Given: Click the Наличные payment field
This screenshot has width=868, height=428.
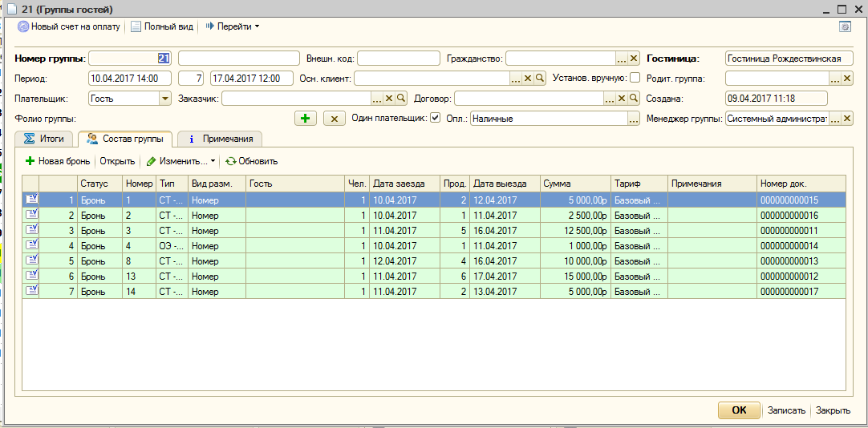Looking at the screenshot, I should click(x=549, y=119).
